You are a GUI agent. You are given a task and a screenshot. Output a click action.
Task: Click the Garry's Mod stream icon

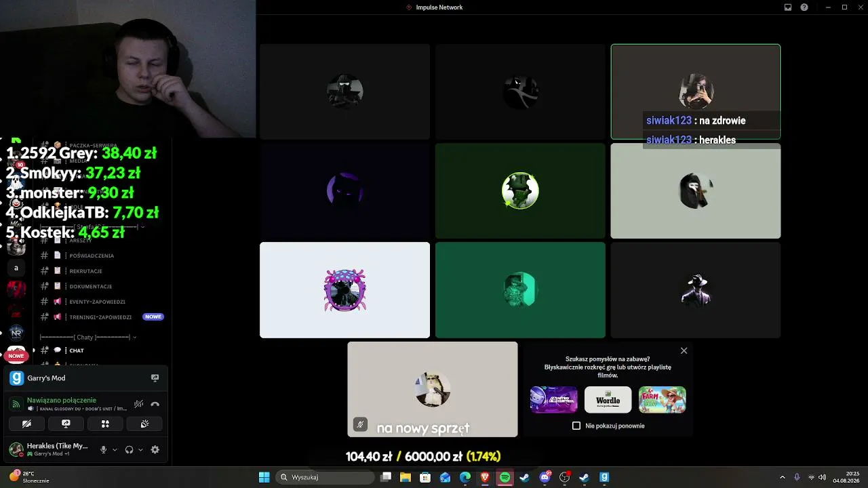point(155,378)
